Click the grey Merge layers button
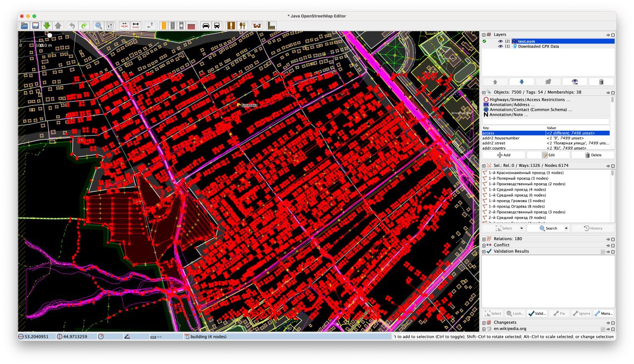The height and width of the screenshot is (364, 634). tap(548, 82)
